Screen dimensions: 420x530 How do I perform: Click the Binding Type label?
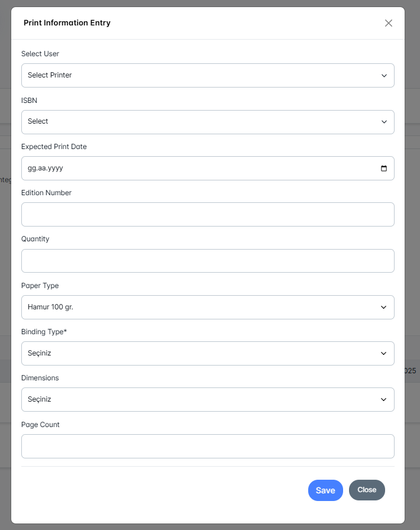[x=44, y=332]
